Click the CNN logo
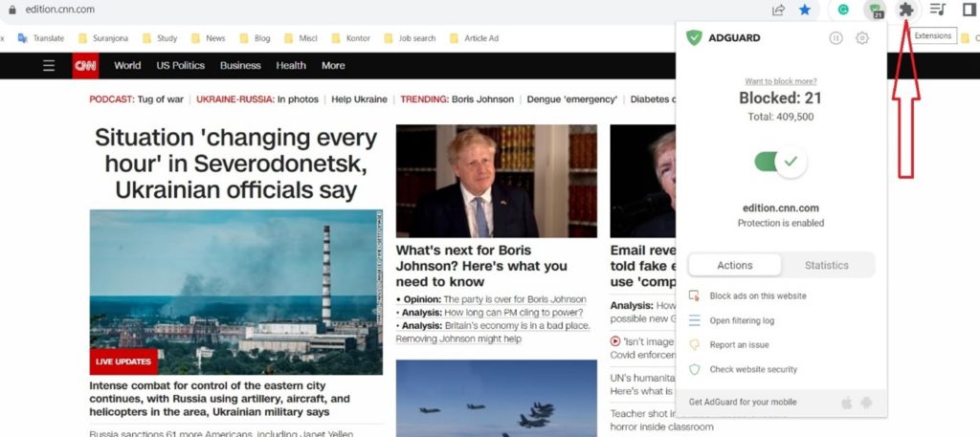Viewport: 980px width, 437px height. coord(85,66)
